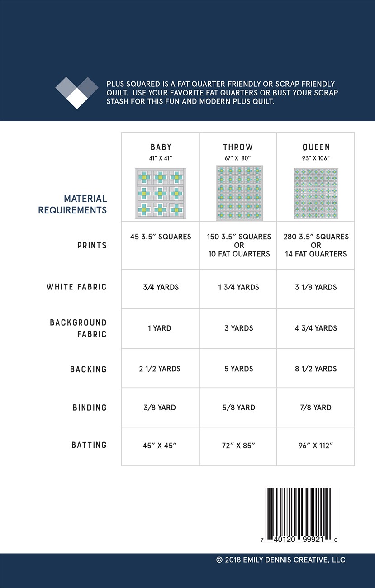The height and width of the screenshot is (588, 375).
Task: Click the PRINTS row label
Action: 92,246
